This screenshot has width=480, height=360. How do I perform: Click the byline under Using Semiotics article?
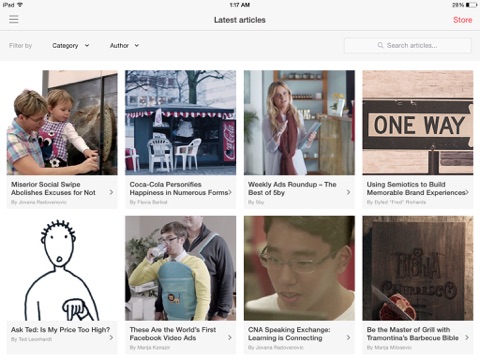coord(396,202)
